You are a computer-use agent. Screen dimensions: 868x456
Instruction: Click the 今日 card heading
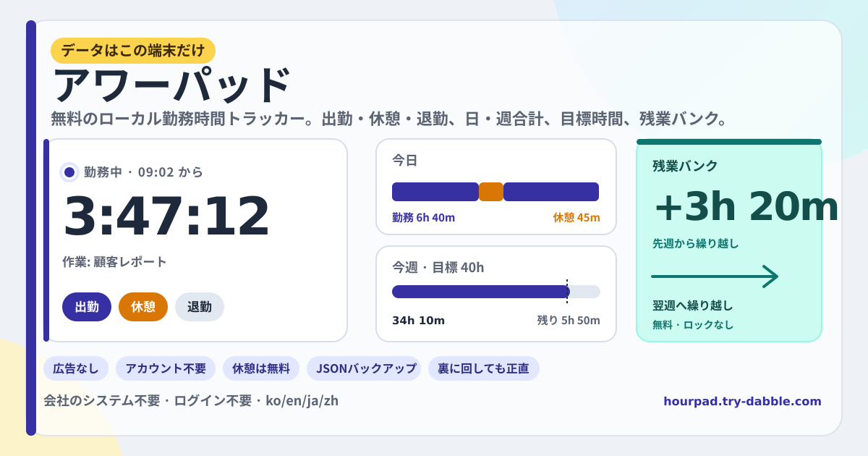tap(405, 161)
